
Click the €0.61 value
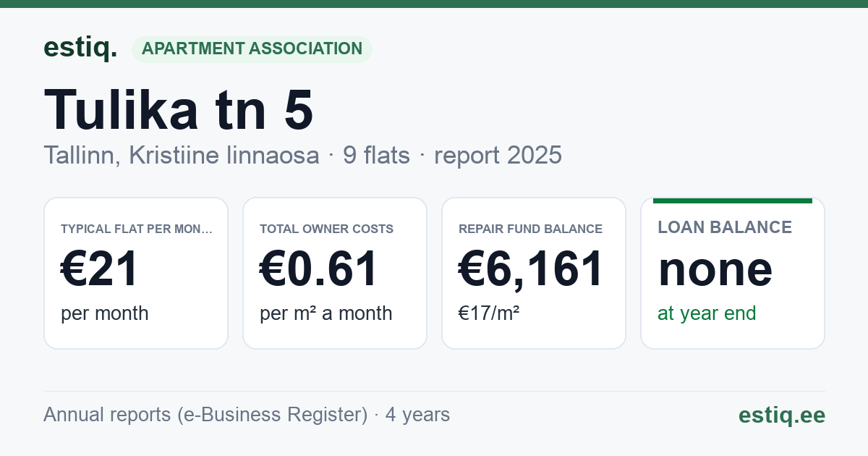click(x=319, y=269)
